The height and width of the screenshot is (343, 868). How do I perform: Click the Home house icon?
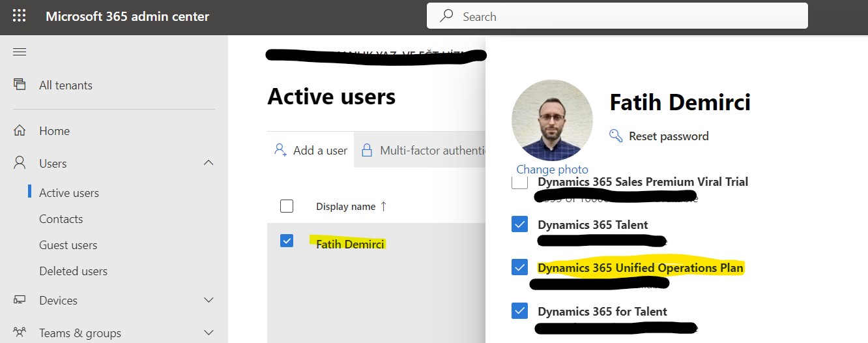pyautogui.click(x=20, y=130)
